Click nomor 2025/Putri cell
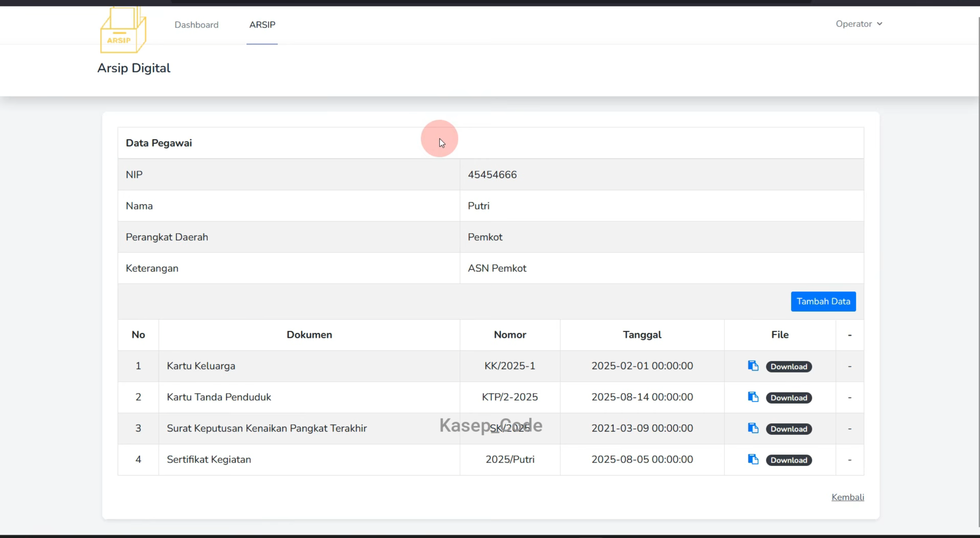This screenshot has width=980, height=538. pos(510,459)
